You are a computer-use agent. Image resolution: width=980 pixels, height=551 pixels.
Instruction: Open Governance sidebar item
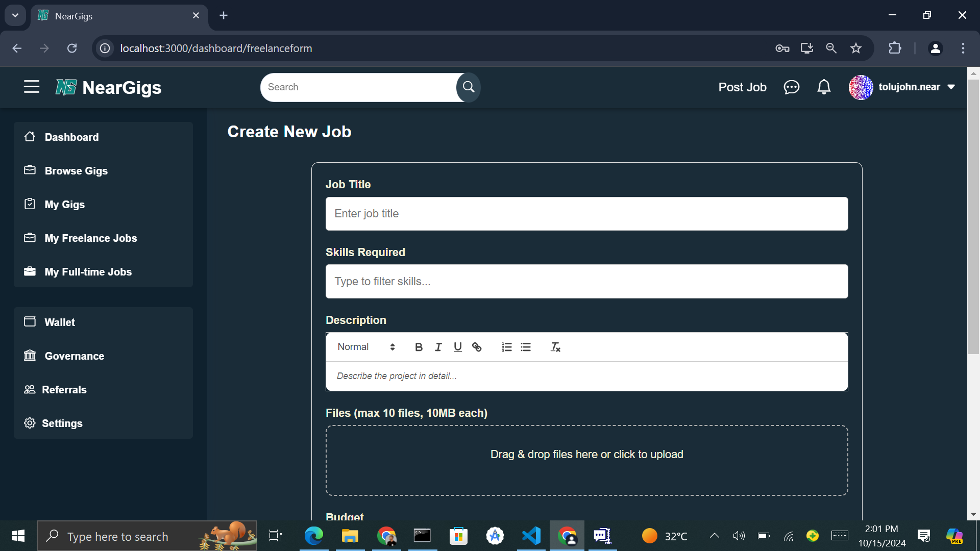coord(74,356)
